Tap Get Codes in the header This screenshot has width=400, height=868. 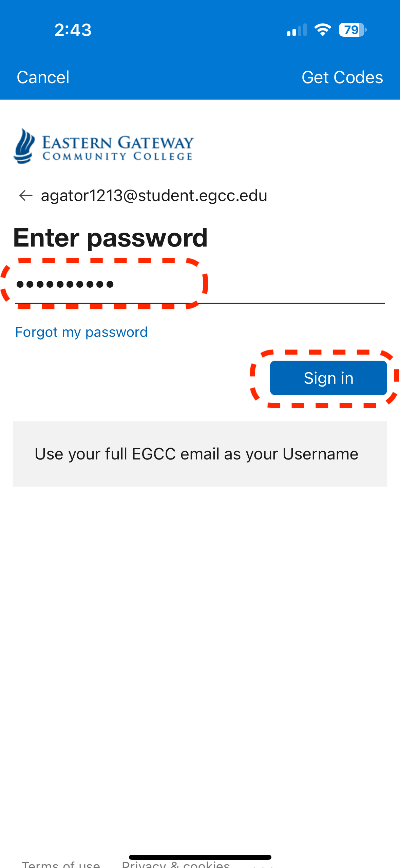point(342,77)
